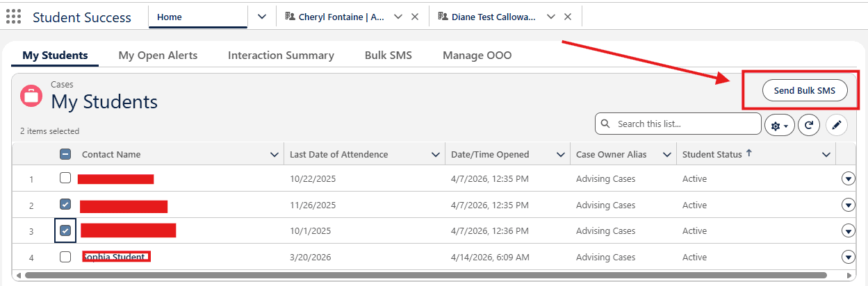The height and width of the screenshot is (286, 868).
Task: Open the Student Status column menu
Action: point(826,154)
